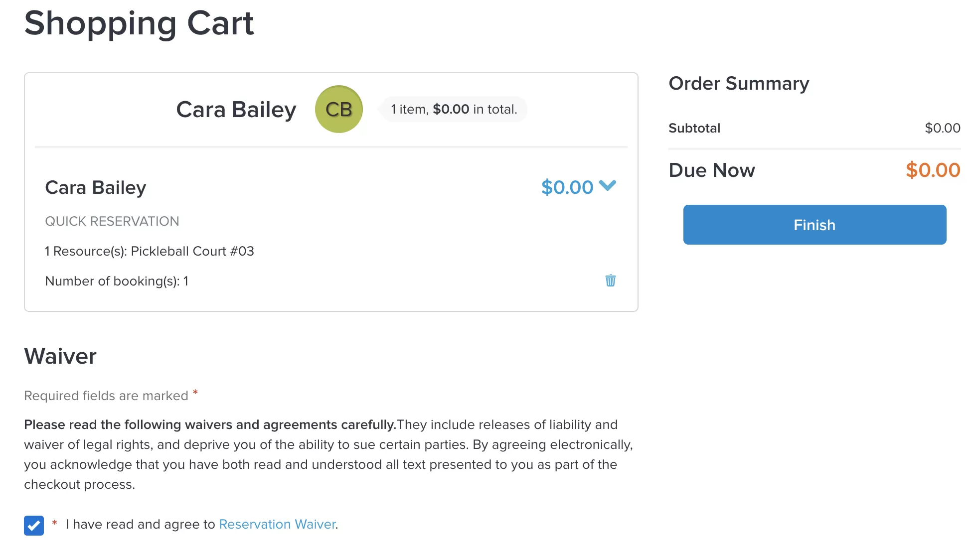Image resolution: width=973 pixels, height=560 pixels.
Task: Click the '1 item, $0.00 in total' bubble
Action: [x=454, y=109]
